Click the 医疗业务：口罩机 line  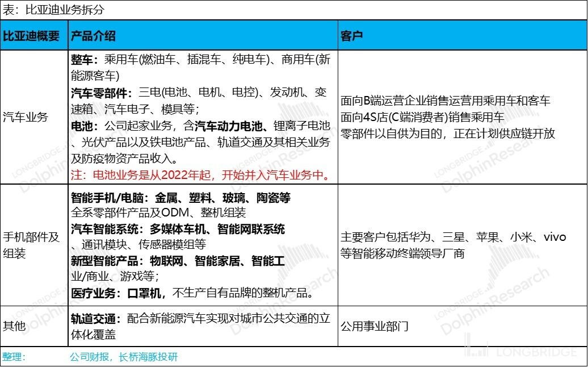tap(192, 293)
